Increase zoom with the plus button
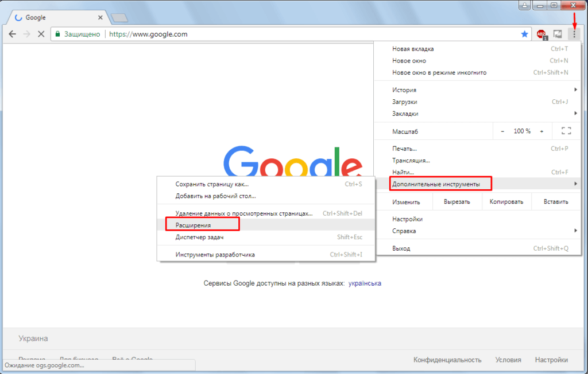 click(541, 131)
